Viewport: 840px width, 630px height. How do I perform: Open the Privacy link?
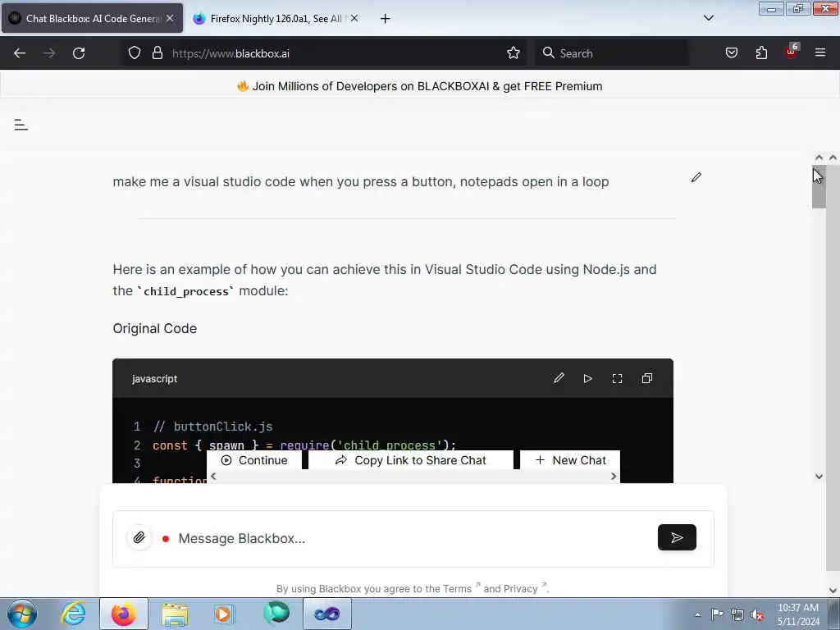click(523, 588)
